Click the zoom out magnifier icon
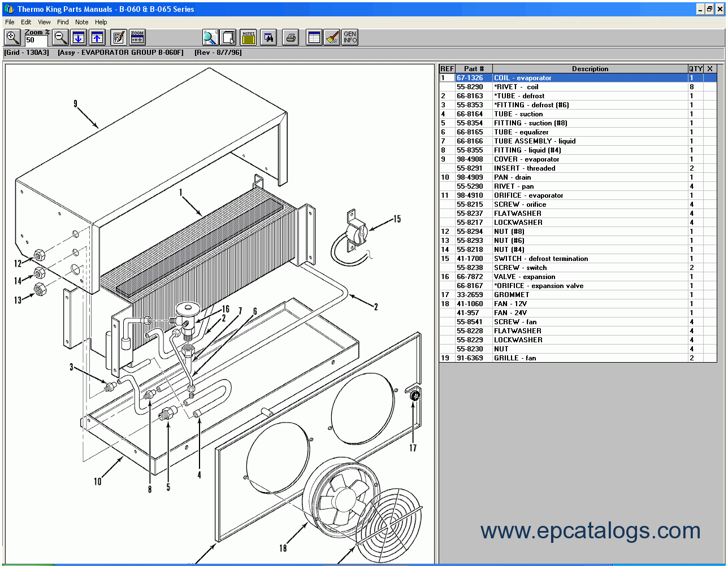728x566 pixels. 60,38
